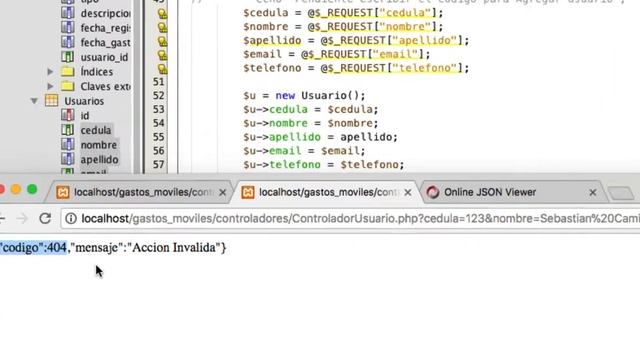Click the apellido column icon
Image resolution: width=640 pixels, height=360 pixels.
(67, 159)
